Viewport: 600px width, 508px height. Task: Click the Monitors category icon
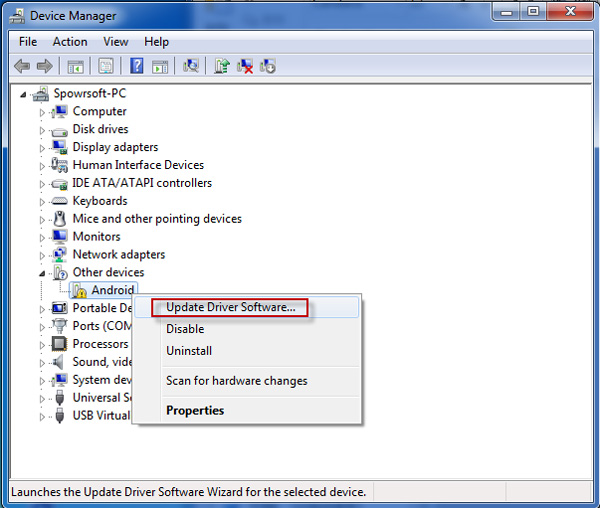click(59, 236)
